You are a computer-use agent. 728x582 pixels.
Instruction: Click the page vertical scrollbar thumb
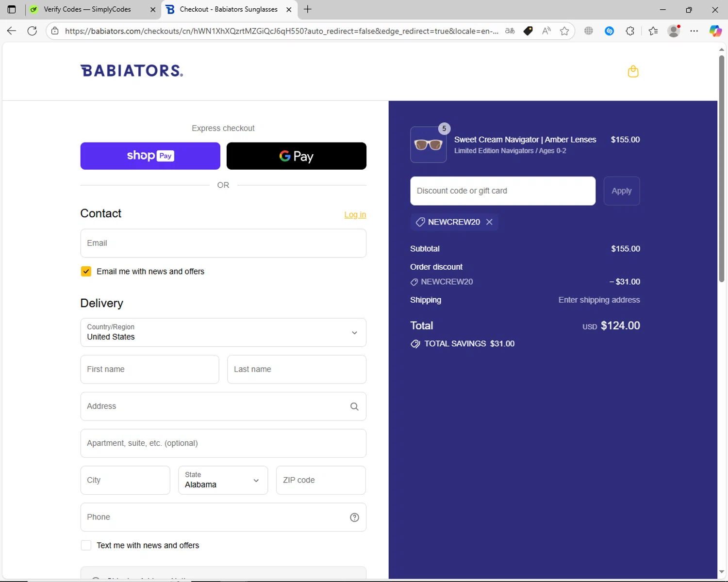[722, 168]
